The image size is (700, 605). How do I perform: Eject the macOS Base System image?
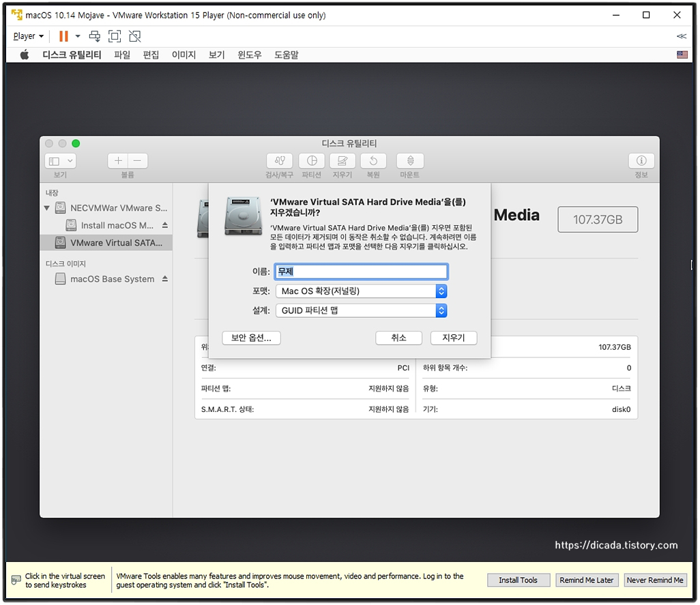coord(164,279)
